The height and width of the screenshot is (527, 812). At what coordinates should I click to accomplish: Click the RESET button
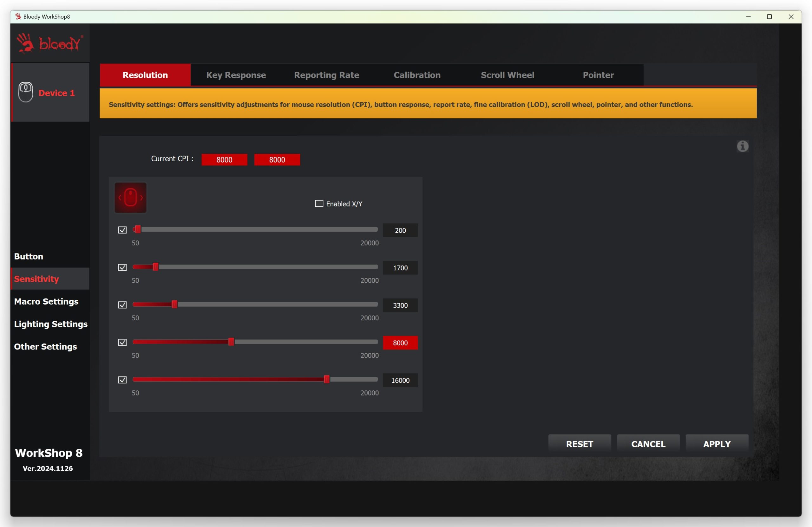click(x=580, y=444)
